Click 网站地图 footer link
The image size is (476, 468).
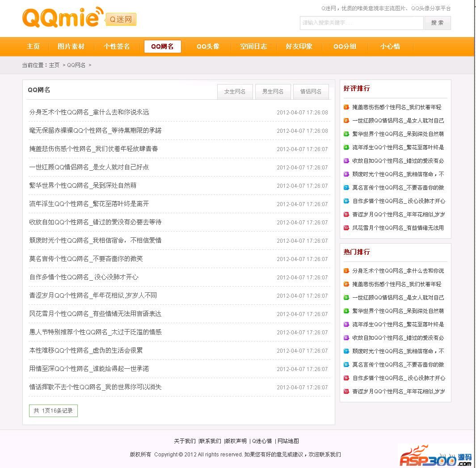pyautogui.click(x=288, y=441)
